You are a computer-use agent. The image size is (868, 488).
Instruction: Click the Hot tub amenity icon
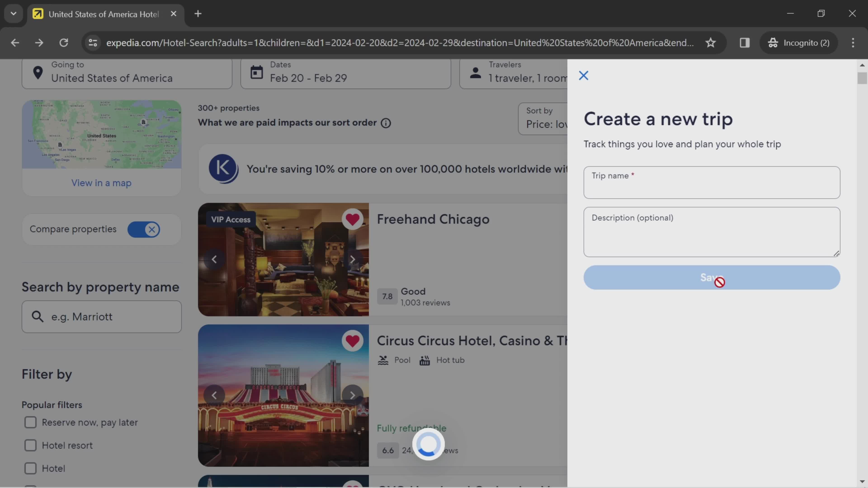pos(425,360)
